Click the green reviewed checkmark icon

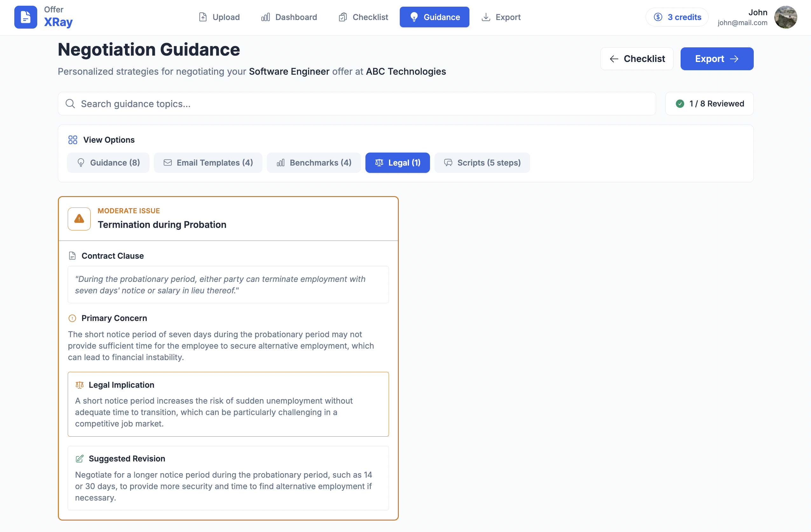[680, 104]
